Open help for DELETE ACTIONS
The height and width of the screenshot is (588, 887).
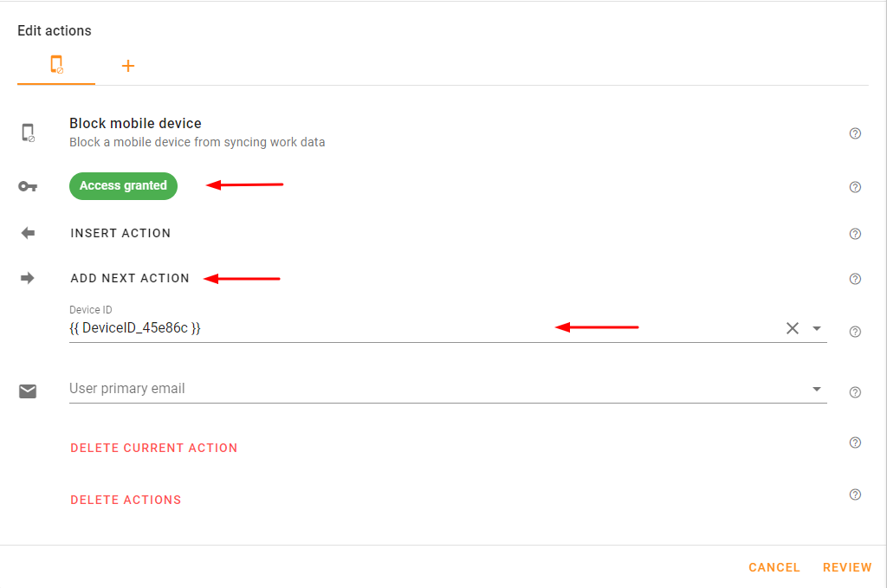[x=855, y=494]
